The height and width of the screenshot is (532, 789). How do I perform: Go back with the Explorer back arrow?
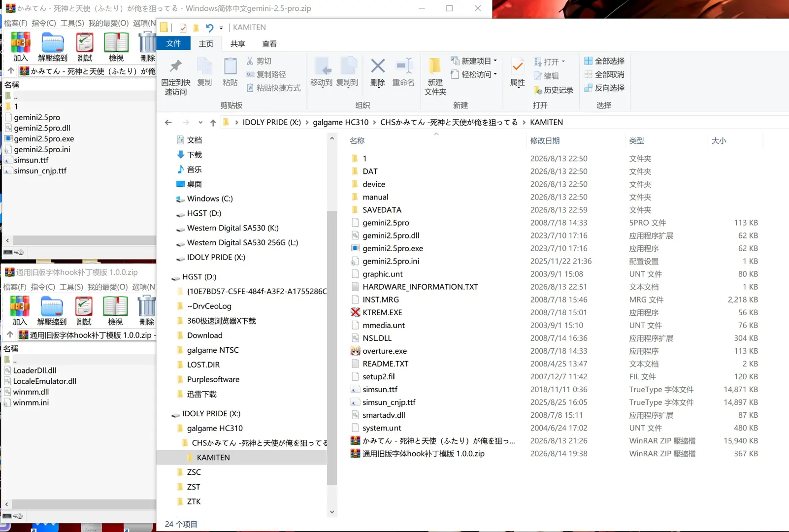[168, 122]
